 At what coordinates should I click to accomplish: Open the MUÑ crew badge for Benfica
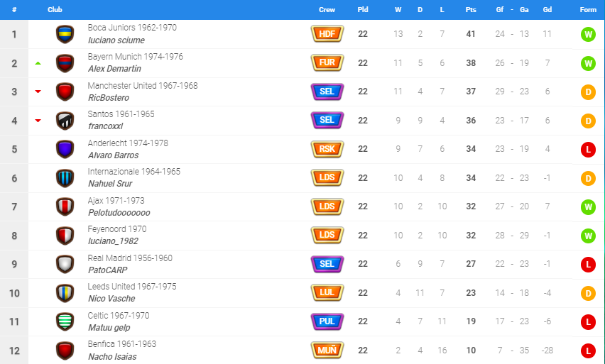pos(327,350)
